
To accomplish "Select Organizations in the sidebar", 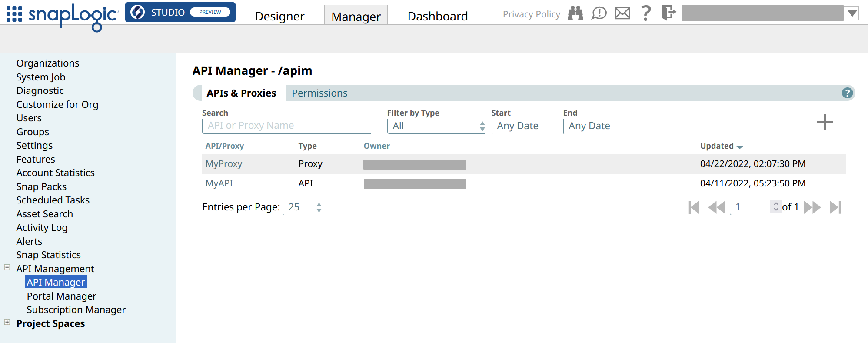I will (48, 63).
